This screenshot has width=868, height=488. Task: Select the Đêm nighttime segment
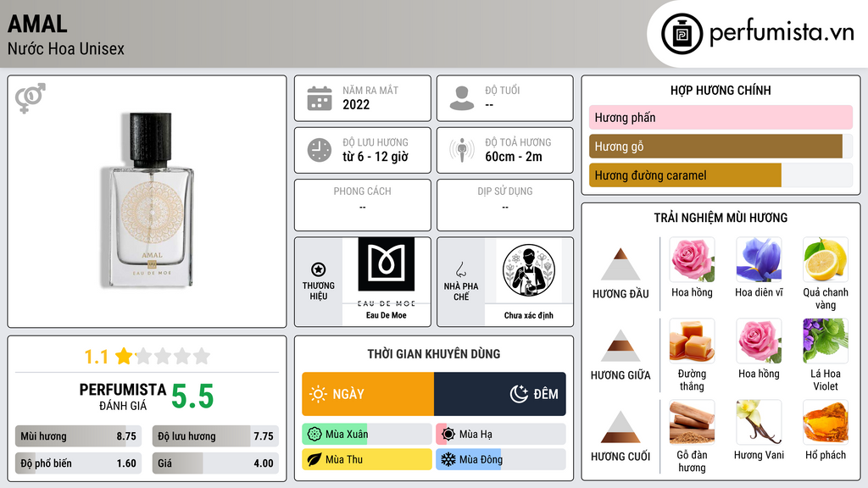pyautogui.click(x=500, y=394)
